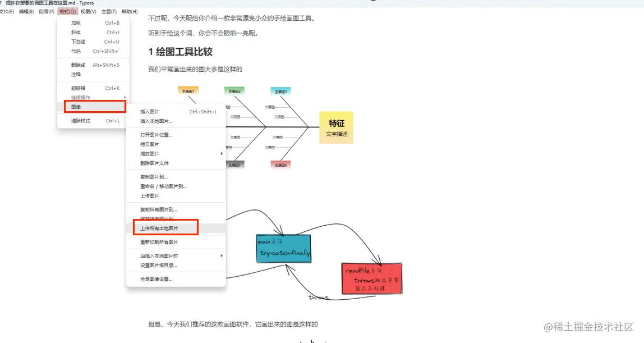The image size is (644, 343).
Task: Select the 注释 comment entry
Action: click(93, 74)
